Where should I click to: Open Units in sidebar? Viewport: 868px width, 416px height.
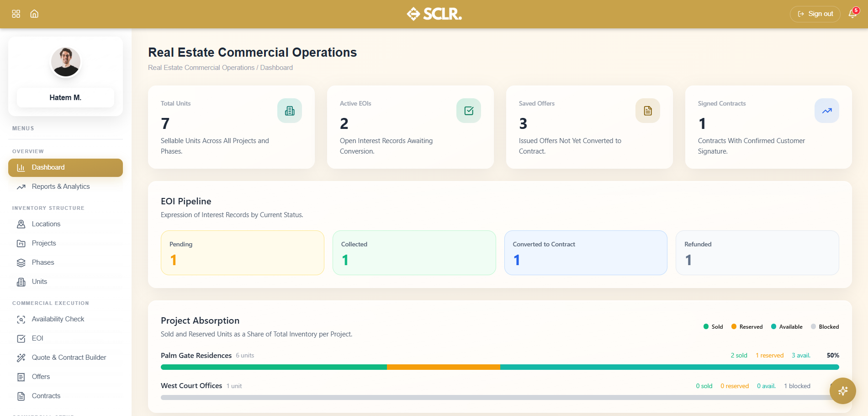(65, 282)
